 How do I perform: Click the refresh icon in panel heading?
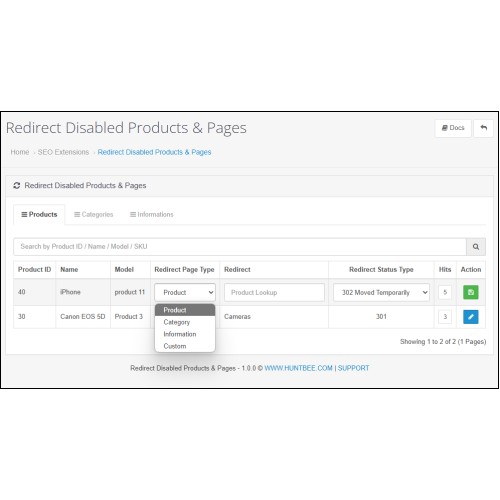17,186
